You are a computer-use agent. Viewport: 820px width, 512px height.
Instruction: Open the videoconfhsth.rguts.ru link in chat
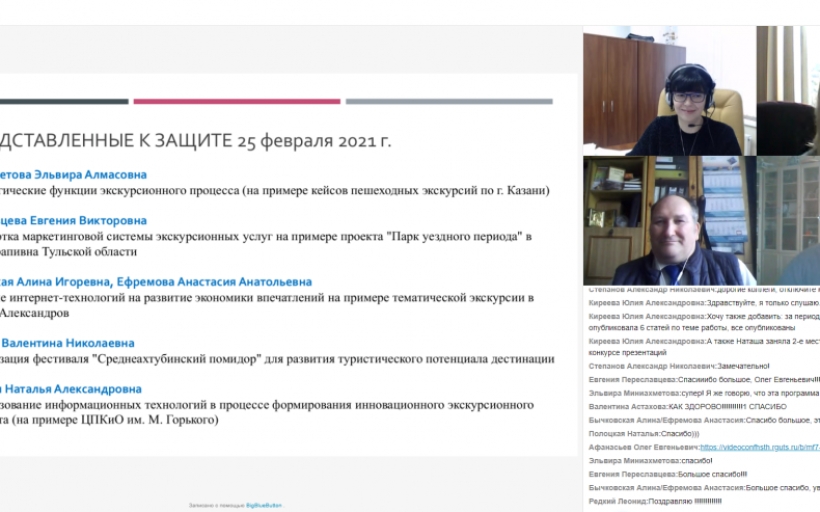pyautogui.click(x=760, y=447)
